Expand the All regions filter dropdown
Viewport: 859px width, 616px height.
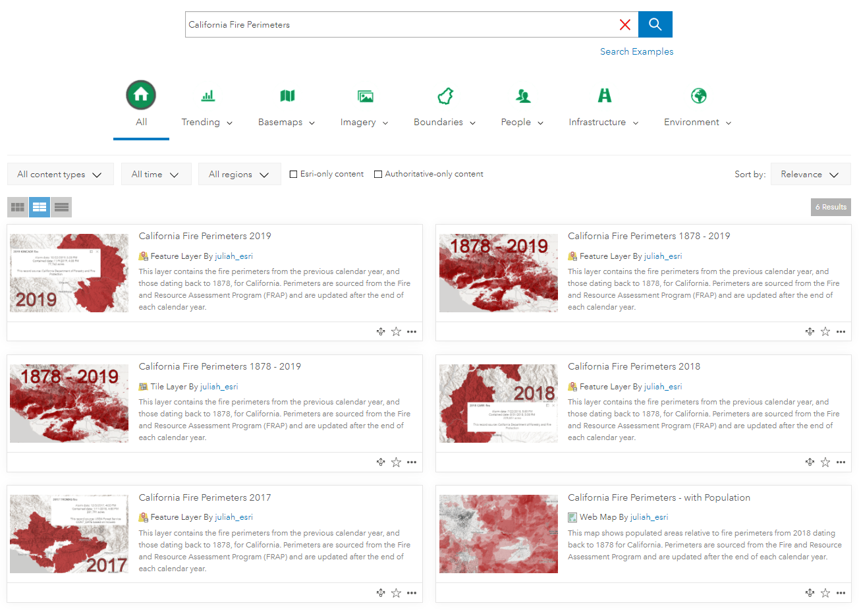tap(240, 174)
